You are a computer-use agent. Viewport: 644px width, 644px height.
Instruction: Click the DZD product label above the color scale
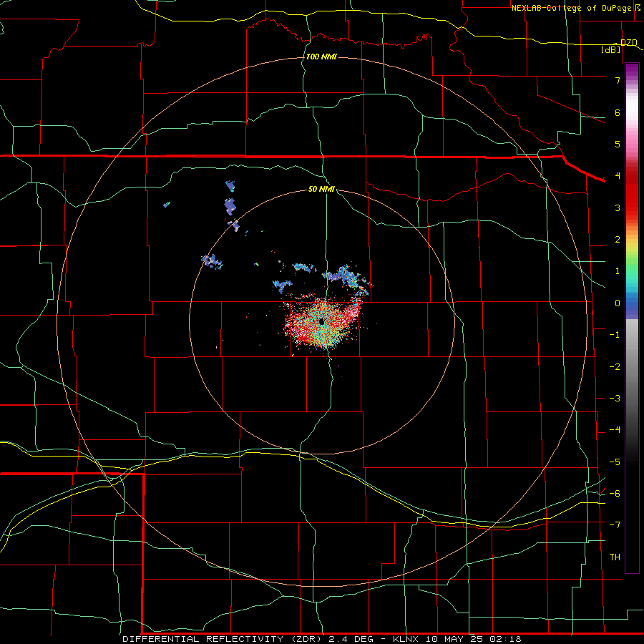click(628, 42)
